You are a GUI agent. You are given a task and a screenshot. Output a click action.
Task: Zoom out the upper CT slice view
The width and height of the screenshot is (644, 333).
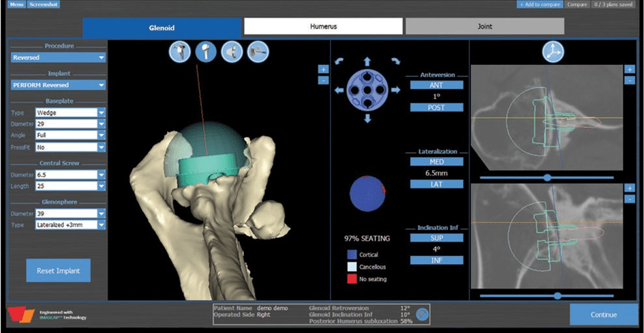[x=630, y=81]
